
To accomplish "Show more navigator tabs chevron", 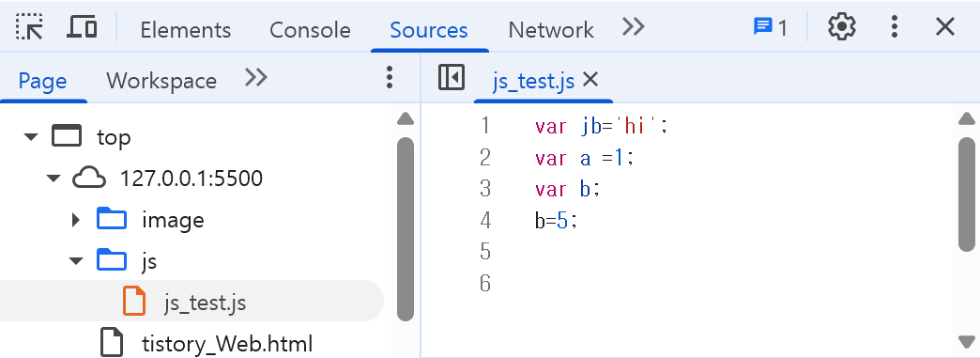I will pyautogui.click(x=255, y=78).
